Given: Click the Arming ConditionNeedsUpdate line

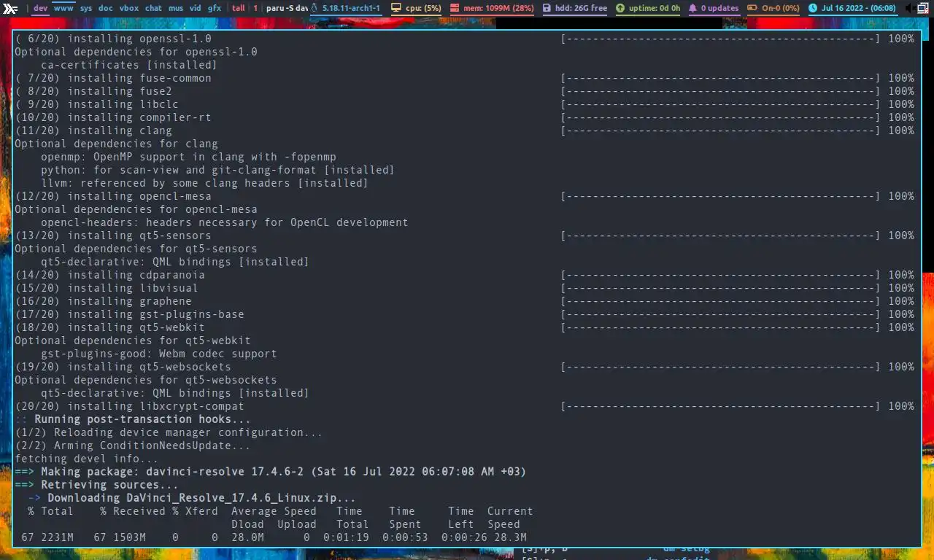Looking at the screenshot, I should [133, 446].
